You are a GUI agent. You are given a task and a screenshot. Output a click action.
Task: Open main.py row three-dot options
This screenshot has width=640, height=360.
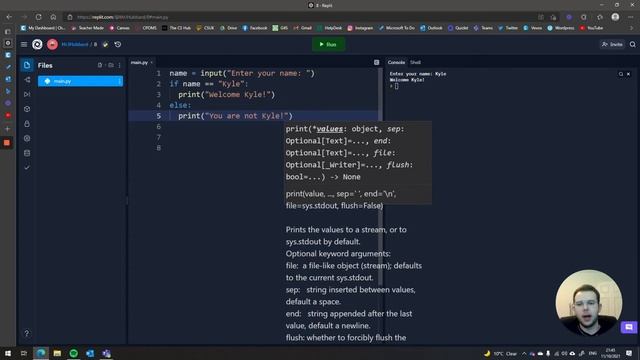coord(119,81)
